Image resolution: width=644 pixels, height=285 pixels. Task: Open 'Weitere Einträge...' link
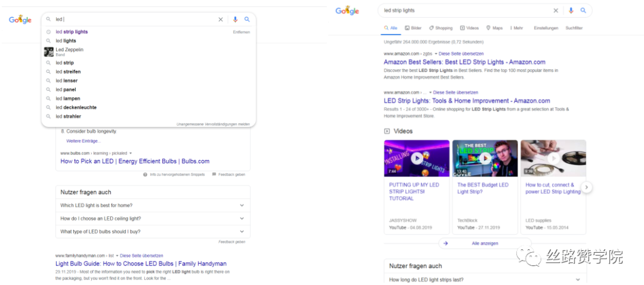point(83,141)
